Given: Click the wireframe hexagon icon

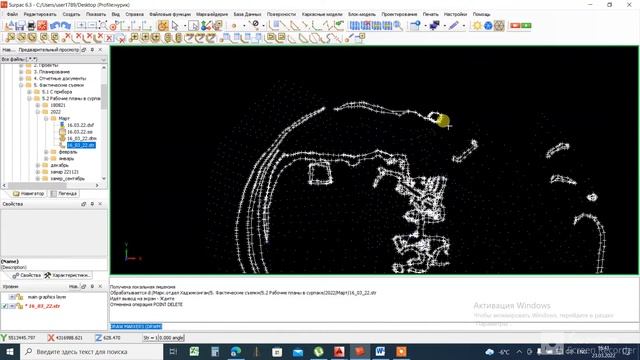Looking at the screenshot, I should point(499,26).
